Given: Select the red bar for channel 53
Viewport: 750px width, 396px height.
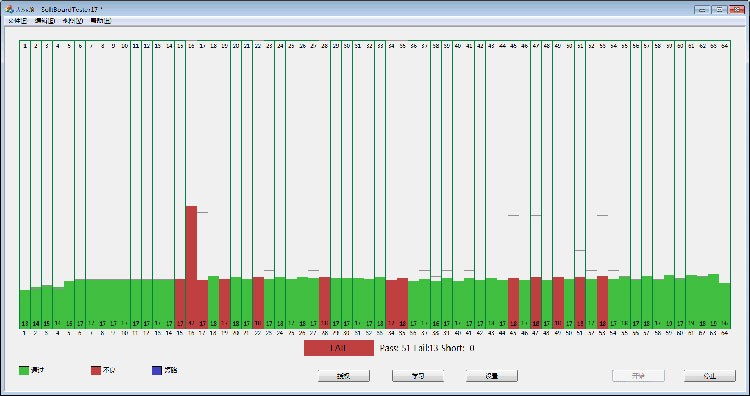Looking at the screenshot, I should pos(602,302).
